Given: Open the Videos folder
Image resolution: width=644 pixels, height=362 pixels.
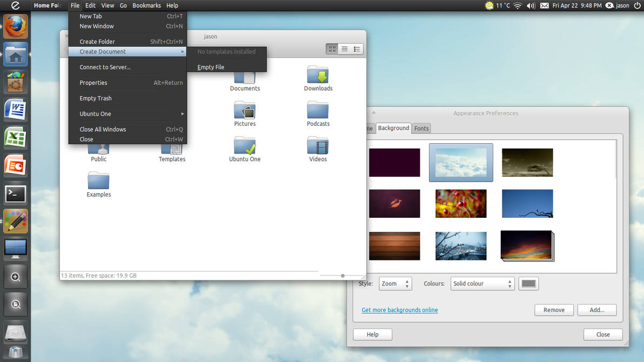Looking at the screenshot, I should [x=318, y=149].
